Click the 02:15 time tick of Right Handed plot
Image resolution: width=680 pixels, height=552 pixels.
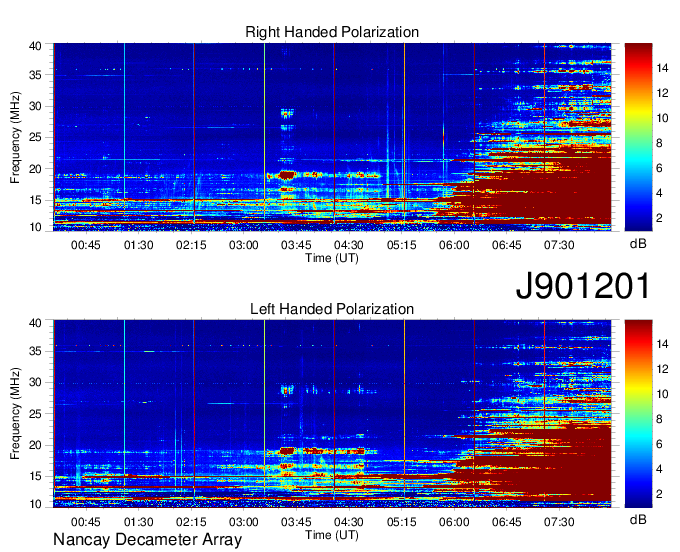191,245
